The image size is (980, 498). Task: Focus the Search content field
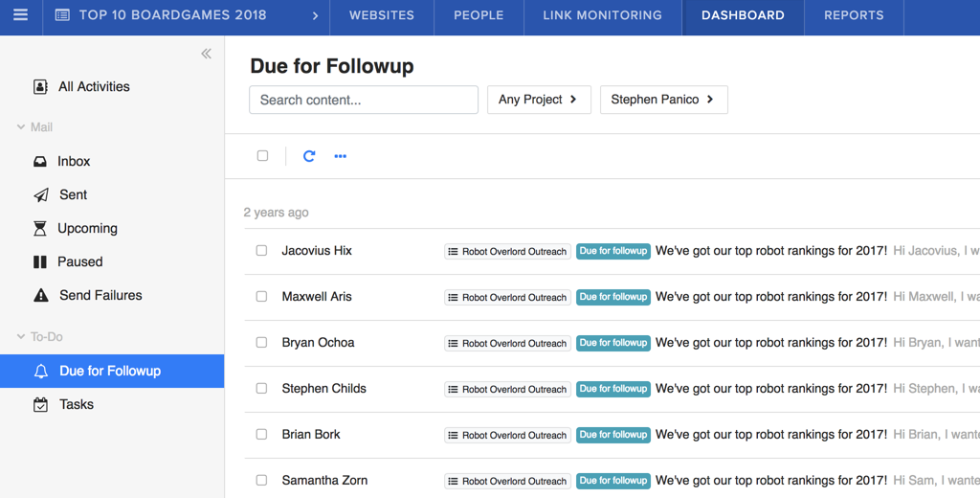click(x=364, y=100)
